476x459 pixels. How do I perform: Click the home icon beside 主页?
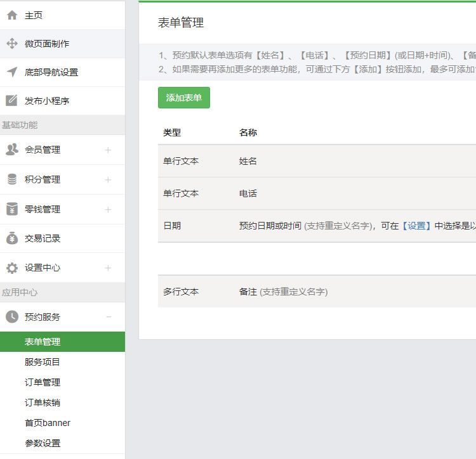(11, 15)
